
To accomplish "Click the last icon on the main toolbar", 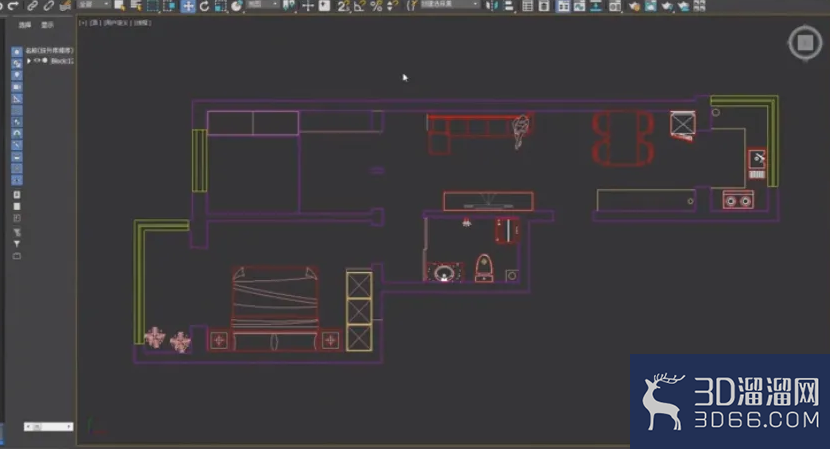I will pos(699,6).
